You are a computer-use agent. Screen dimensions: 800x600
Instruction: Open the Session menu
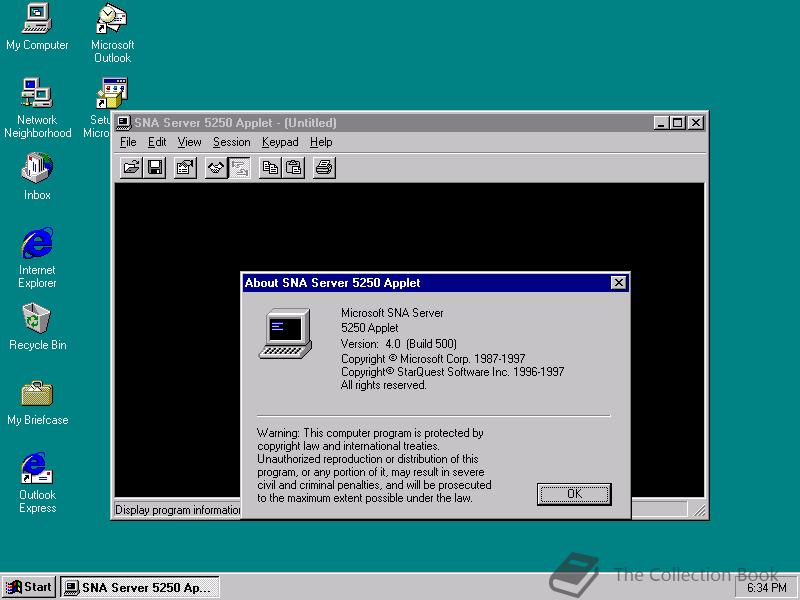[x=232, y=142]
